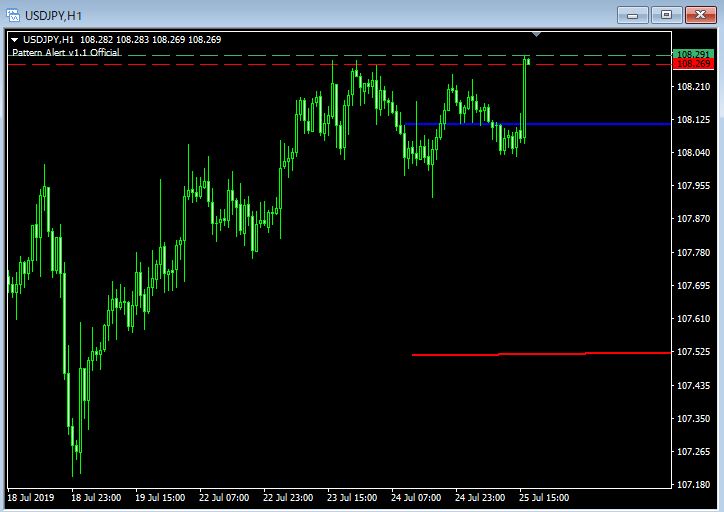724x512 pixels.
Task: Select the Pattern Alert v1.1 Official label
Action: 66,52
